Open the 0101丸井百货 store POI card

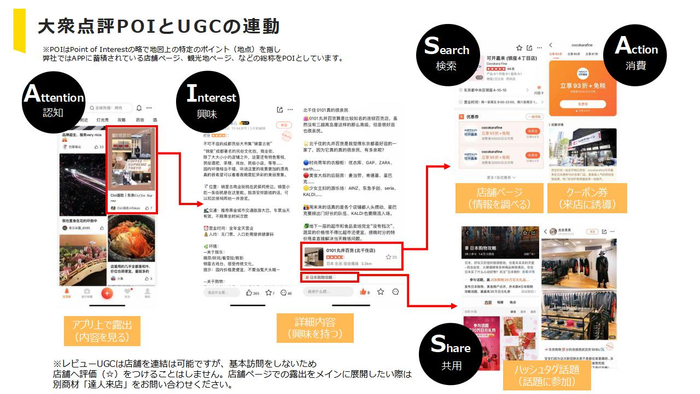(352, 256)
